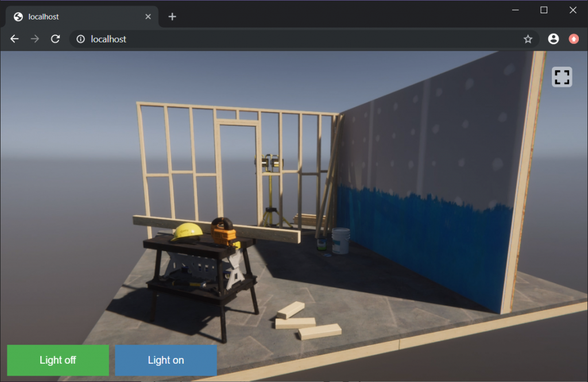Click the white paint bucket by the wall

[341, 240]
